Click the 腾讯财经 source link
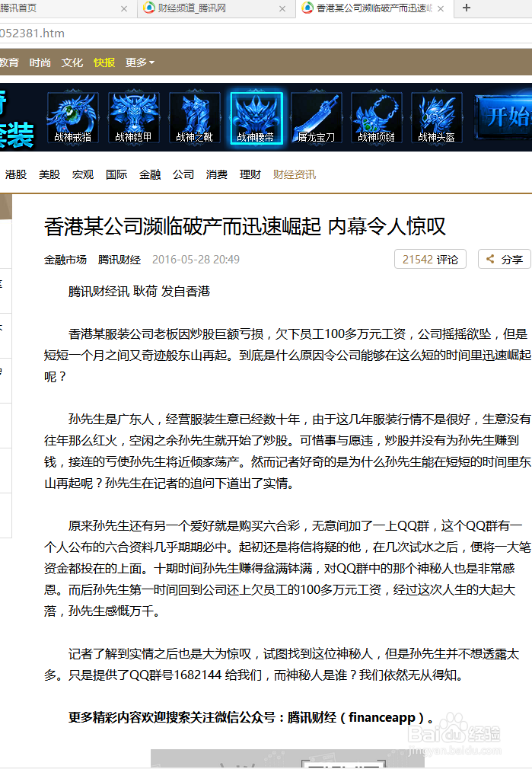 [119, 260]
